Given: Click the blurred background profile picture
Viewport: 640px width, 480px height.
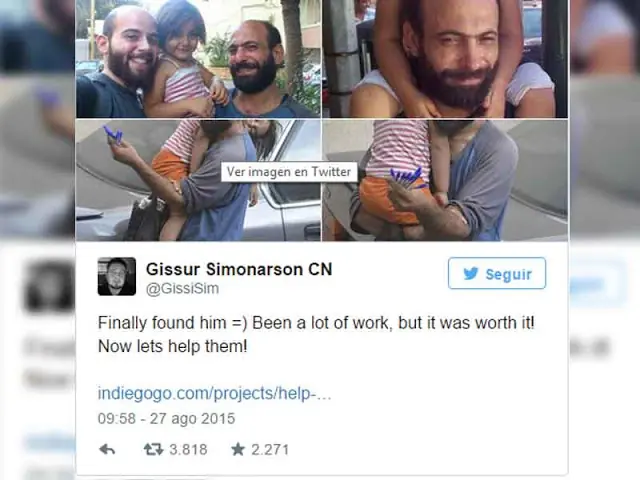Looking at the screenshot, I should point(49,287).
